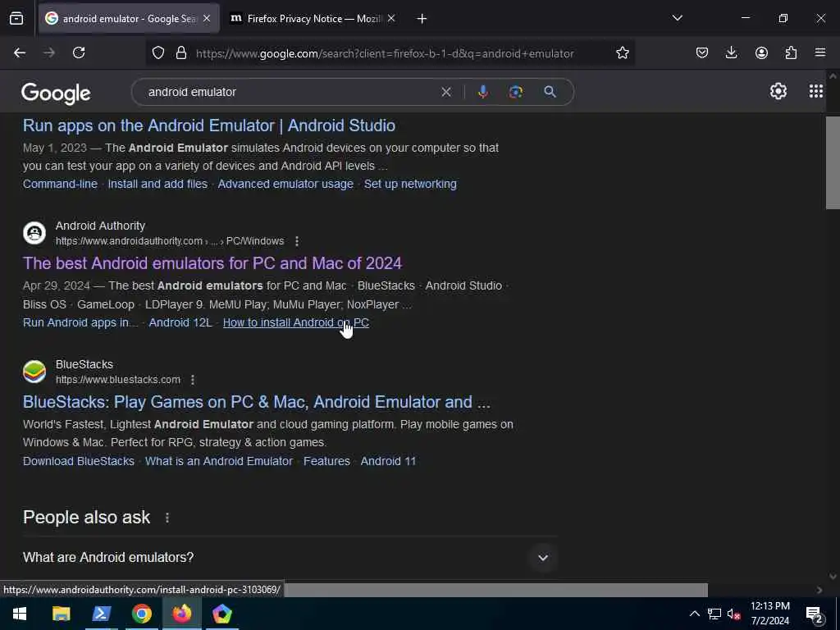Open Android 12L sitelink
The image size is (840, 630).
pos(180,322)
